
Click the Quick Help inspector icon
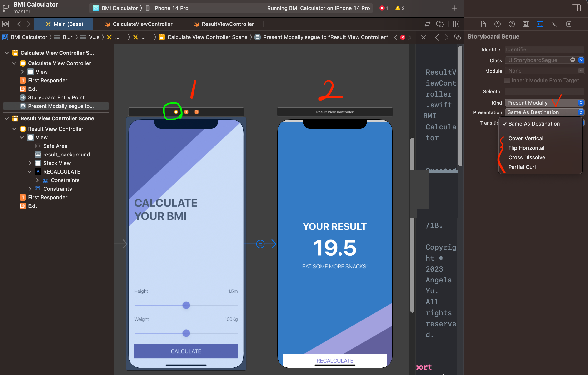pos(512,24)
